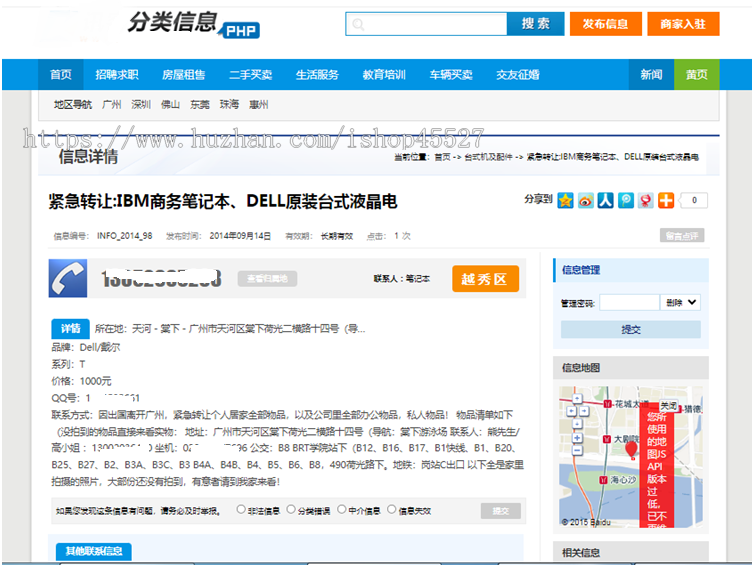The image size is (754, 567).
Task: Filter by region 东莞
Action: coord(200,104)
